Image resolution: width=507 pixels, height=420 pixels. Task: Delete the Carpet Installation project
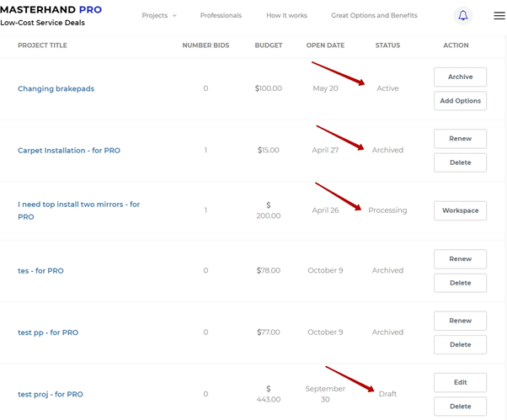click(460, 162)
